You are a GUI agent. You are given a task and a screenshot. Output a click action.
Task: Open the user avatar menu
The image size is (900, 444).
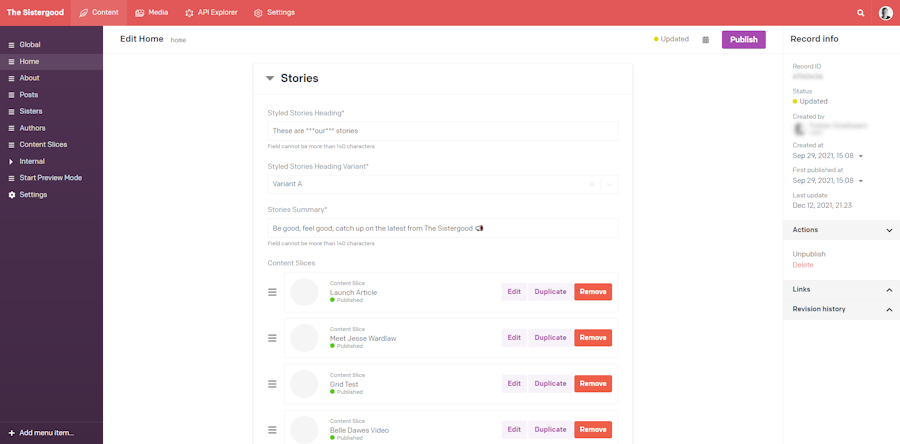pos(886,13)
